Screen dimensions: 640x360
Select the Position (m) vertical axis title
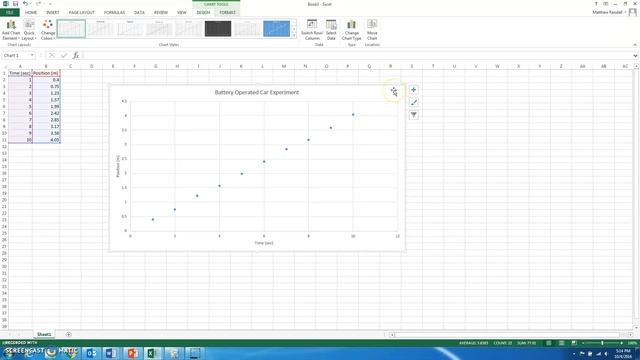click(x=118, y=166)
